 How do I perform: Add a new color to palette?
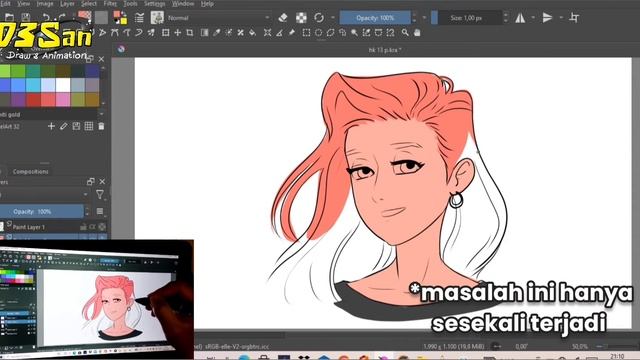(x=51, y=127)
